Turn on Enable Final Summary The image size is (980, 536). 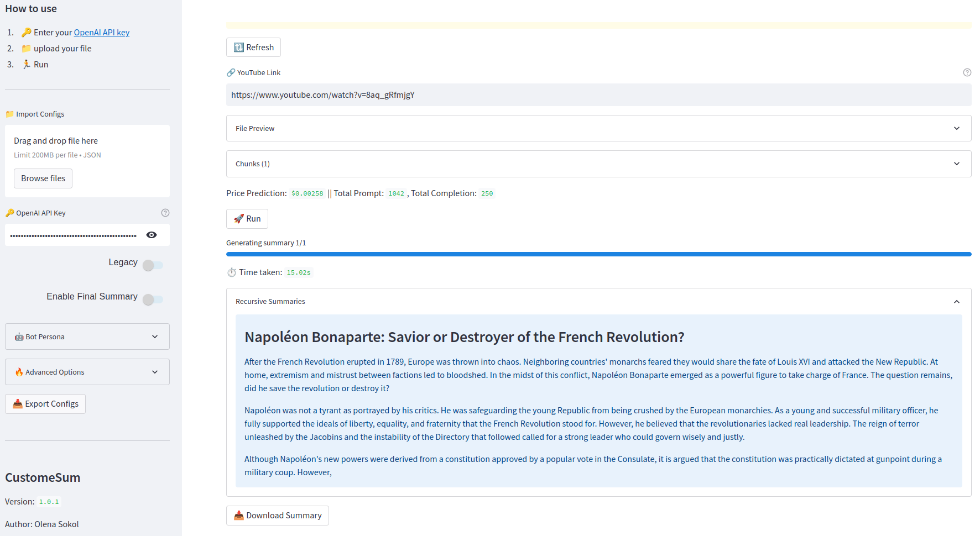[x=153, y=299]
